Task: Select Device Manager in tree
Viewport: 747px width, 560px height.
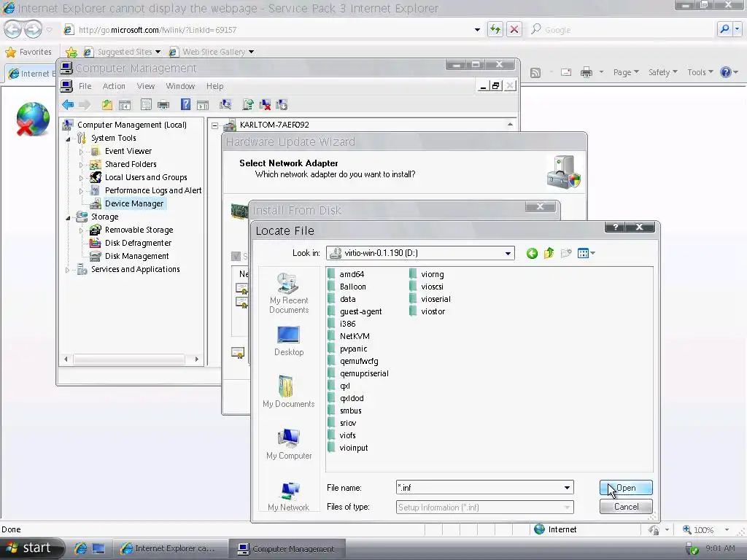Action: (x=134, y=204)
